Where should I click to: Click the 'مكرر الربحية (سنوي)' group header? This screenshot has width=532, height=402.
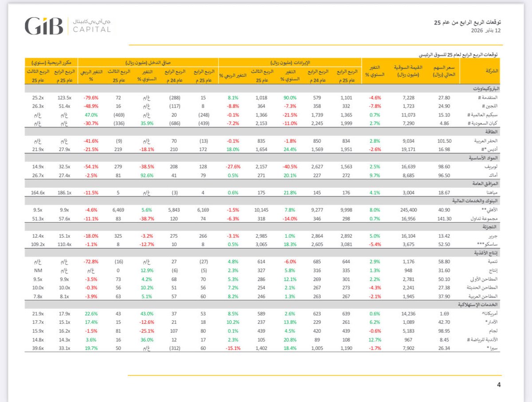[51, 63]
